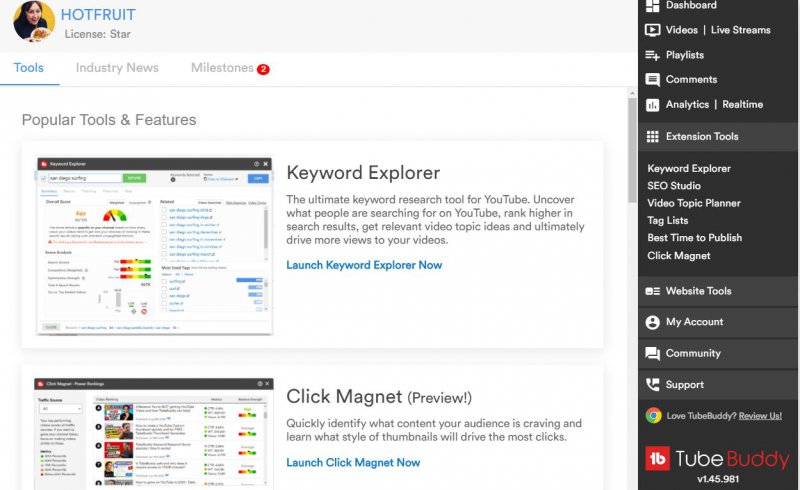Open the Milestones tab
Viewport: 800px width, 490px height.
tap(222, 68)
